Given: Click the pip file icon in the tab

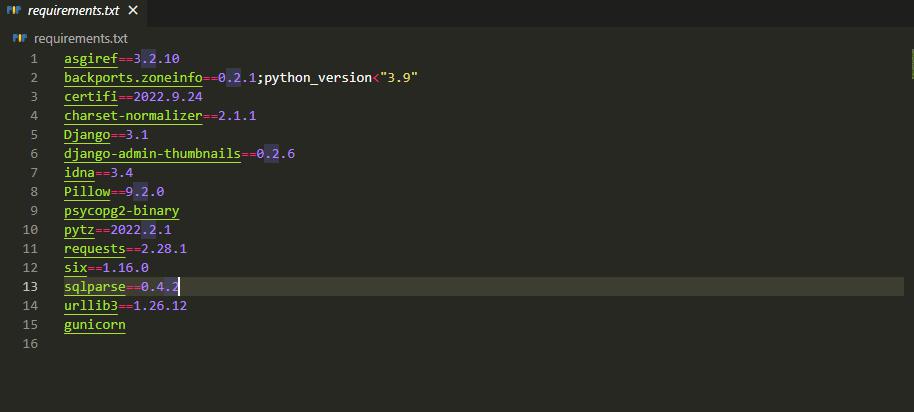Looking at the screenshot, I should point(13,10).
